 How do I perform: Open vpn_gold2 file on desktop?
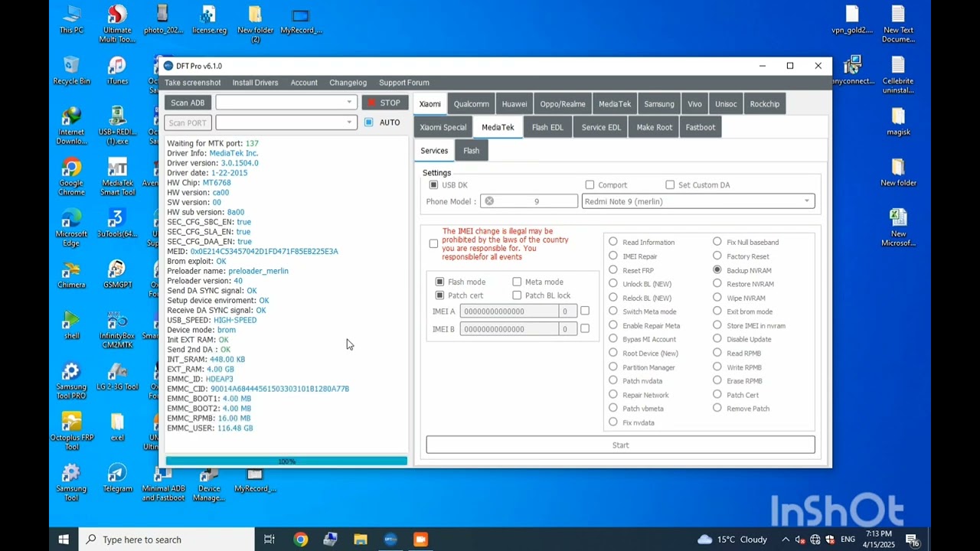(x=852, y=20)
